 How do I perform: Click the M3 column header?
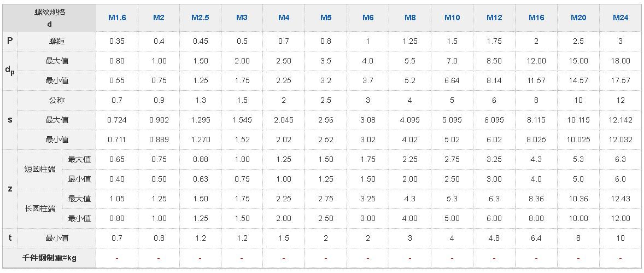pos(242,18)
